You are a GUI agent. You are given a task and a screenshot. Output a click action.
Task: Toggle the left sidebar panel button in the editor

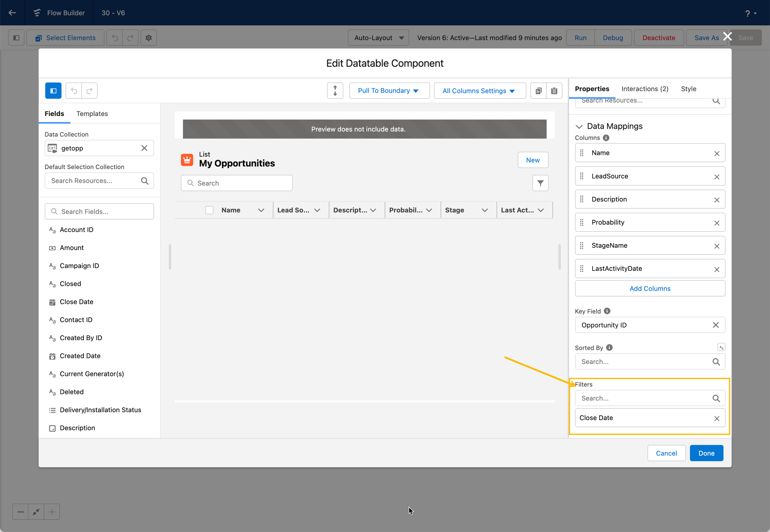(x=53, y=91)
